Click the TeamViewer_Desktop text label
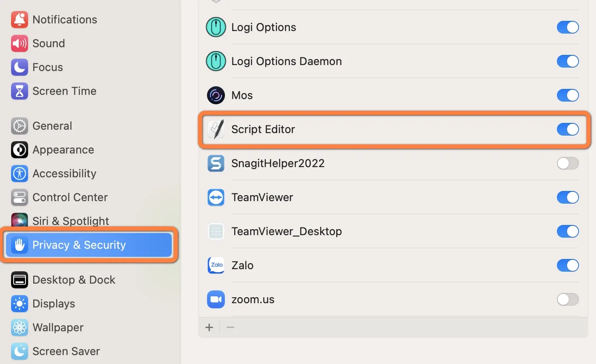596x364 pixels. pos(287,231)
